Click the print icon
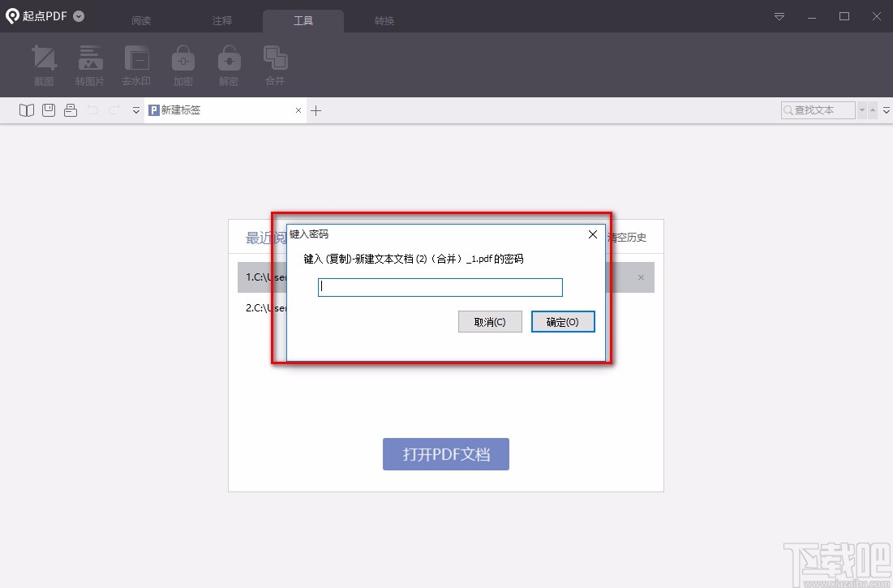This screenshot has height=588, width=893. [x=70, y=109]
